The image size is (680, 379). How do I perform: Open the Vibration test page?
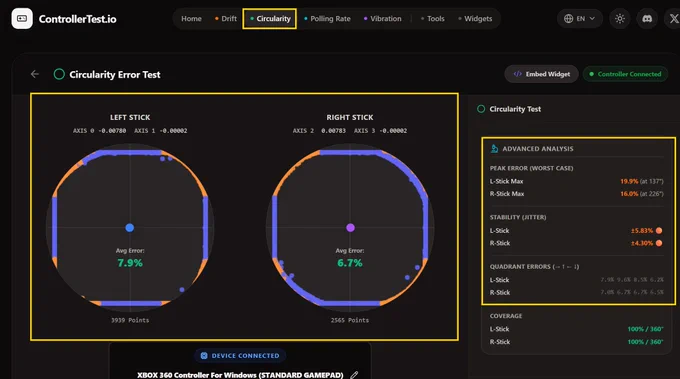click(x=382, y=19)
